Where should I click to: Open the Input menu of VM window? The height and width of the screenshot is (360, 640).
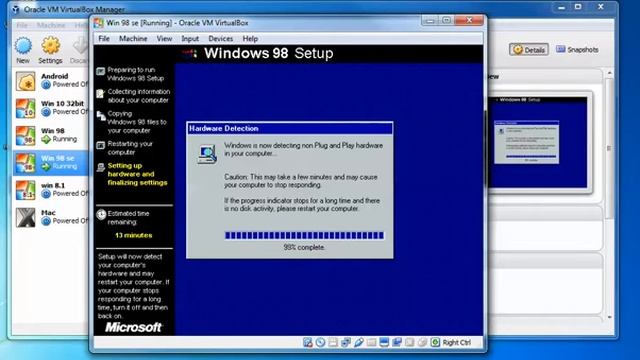click(190, 39)
